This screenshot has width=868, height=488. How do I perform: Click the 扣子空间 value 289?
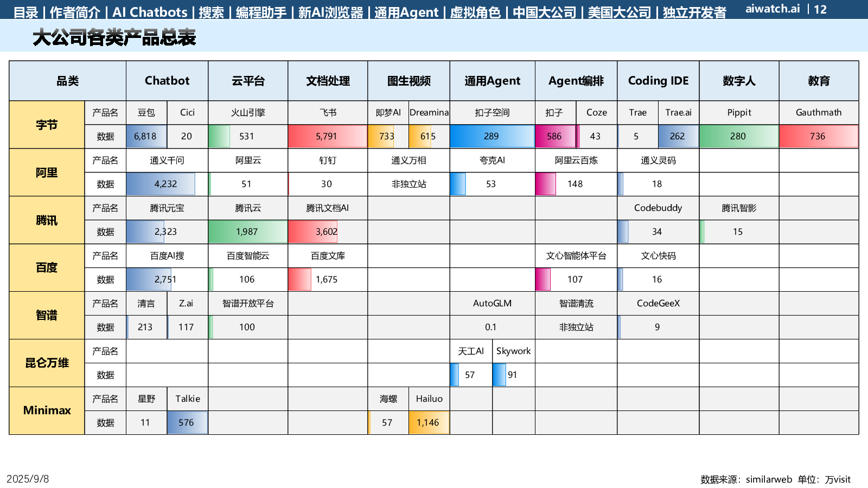click(x=492, y=136)
